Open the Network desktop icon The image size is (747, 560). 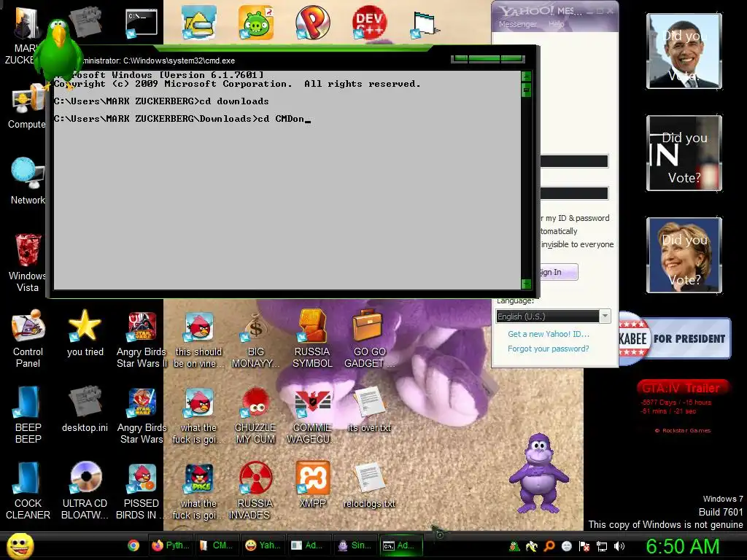[28, 181]
